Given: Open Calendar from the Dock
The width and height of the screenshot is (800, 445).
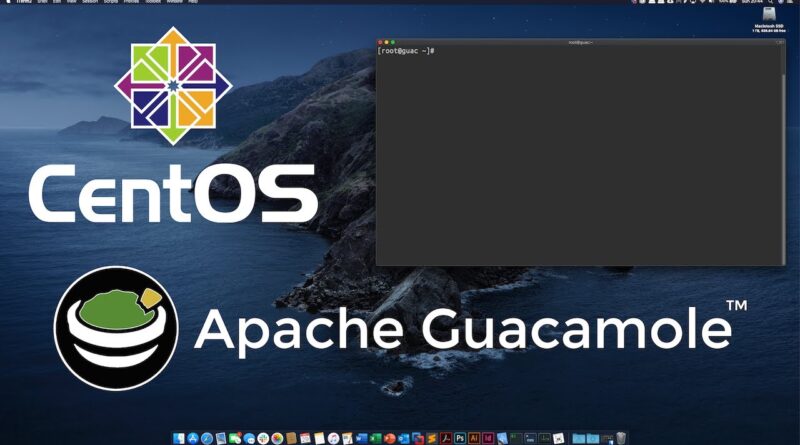Looking at the screenshot, I should 305,438.
